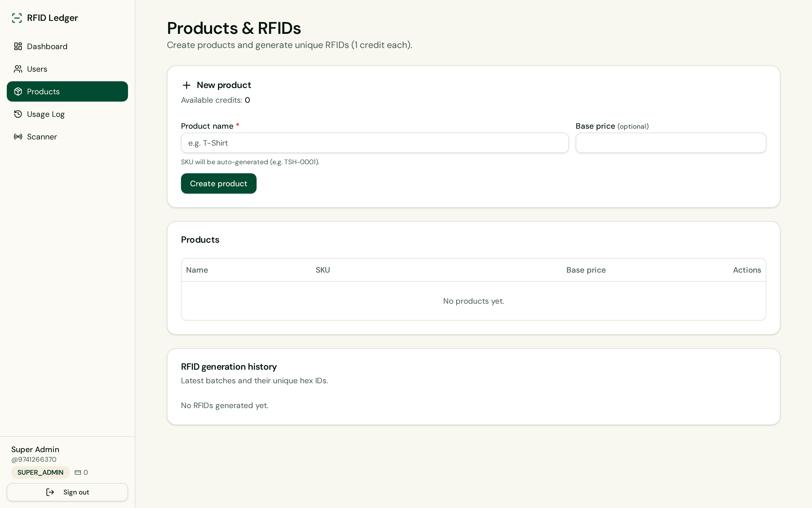Click the Usage Log history icon

18,114
